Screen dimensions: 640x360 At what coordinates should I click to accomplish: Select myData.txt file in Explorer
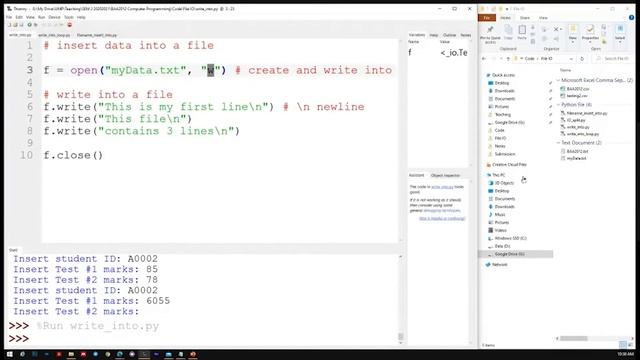[x=574, y=158]
